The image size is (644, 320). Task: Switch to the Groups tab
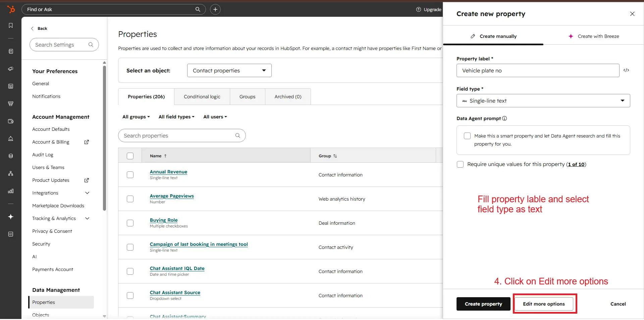click(248, 97)
